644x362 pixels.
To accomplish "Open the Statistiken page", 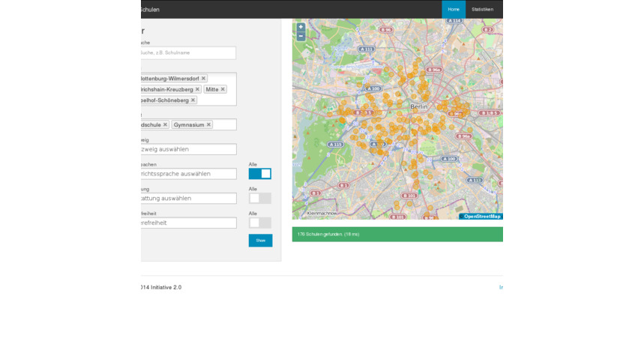I will 482,9.
